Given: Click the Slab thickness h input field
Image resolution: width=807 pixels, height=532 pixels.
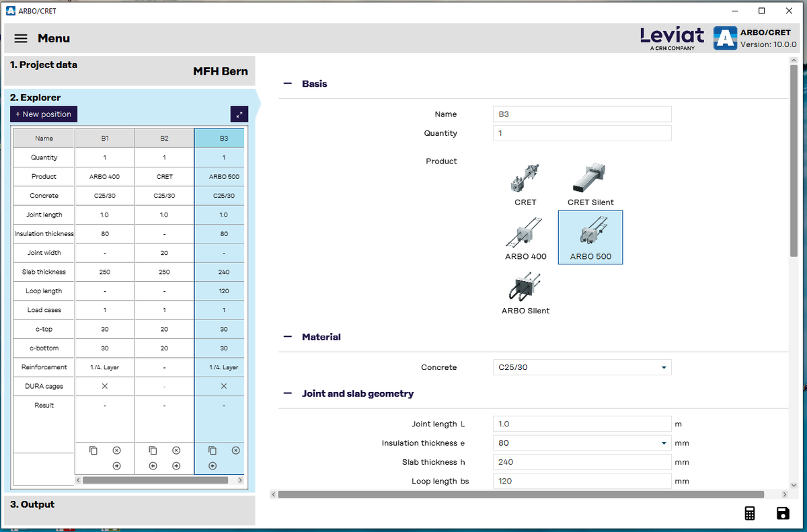Looking at the screenshot, I should pos(582,462).
